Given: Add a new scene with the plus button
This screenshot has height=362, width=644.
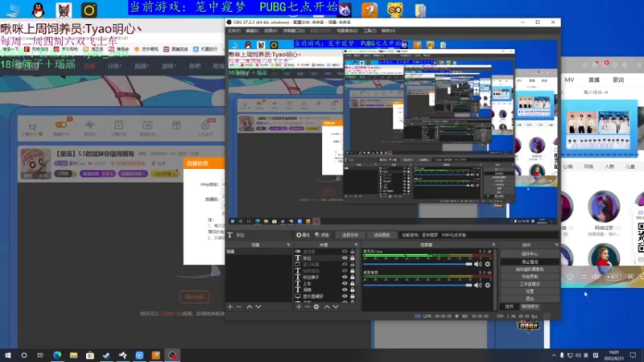Looking at the screenshot, I should pos(230,306).
